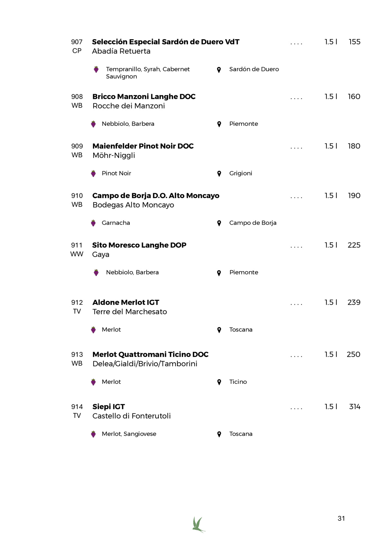Viewport: 392px width, 555px height.
Task: Click the grape icon for Aldone Merlot's variety
Action: tap(93, 330)
